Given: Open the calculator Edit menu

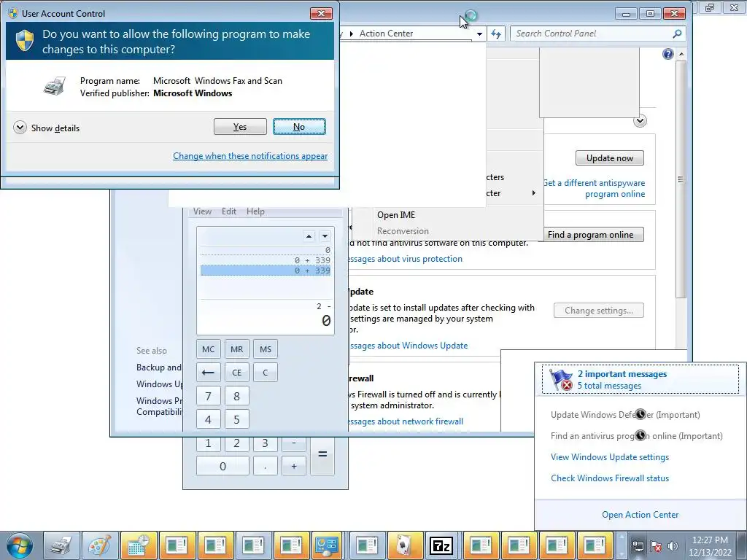Looking at the screenshot, I should click(228, 211).
